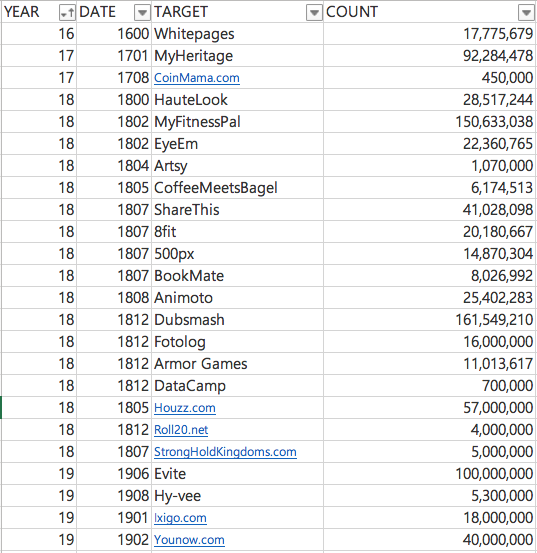Select the Artsy cell

238,166
